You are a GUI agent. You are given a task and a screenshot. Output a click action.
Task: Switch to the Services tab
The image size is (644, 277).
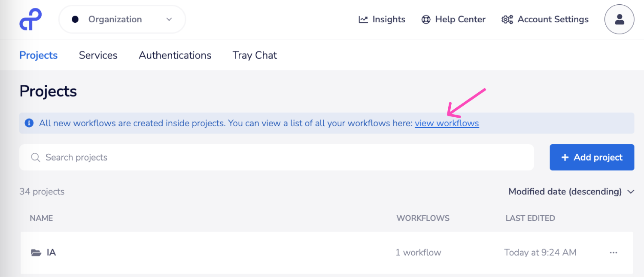coord(98,55)
